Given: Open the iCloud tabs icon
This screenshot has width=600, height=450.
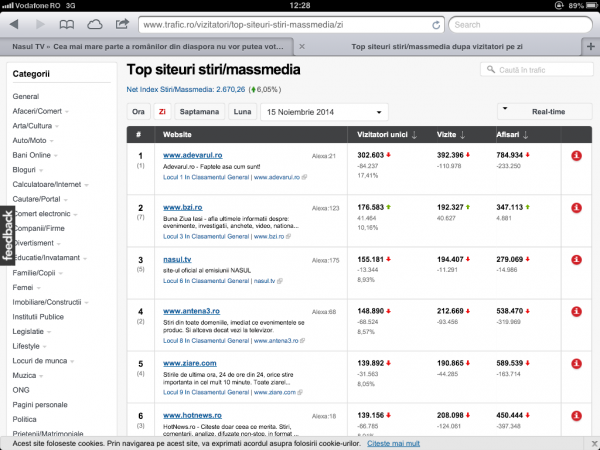Looking at the screenshot, I should 94,23.
